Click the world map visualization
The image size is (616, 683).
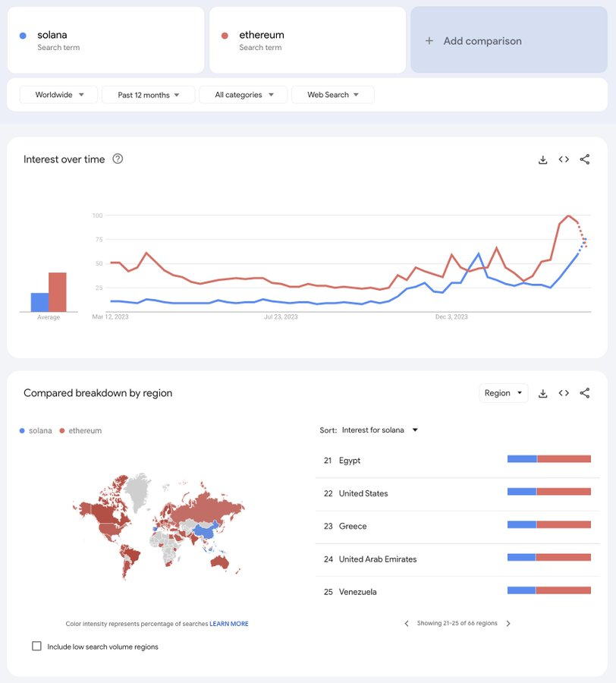pos(159,526)
